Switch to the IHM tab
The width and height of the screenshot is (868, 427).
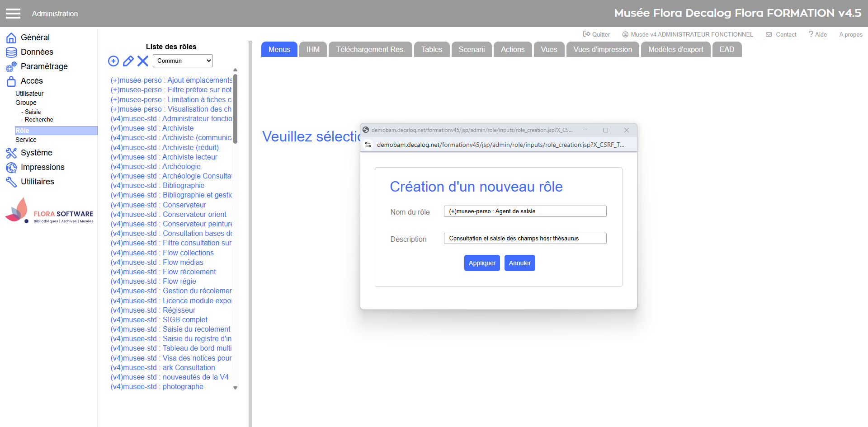point(313,50)
